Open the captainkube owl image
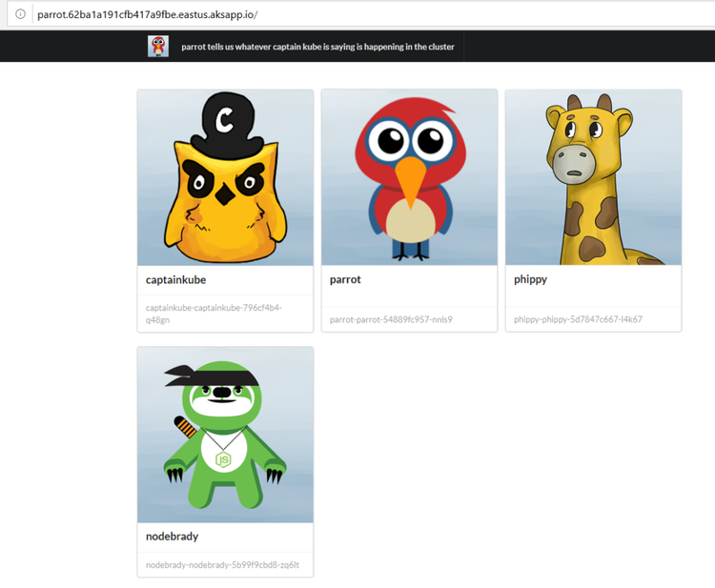The height and width of the screenshot is (588, 715). pyautogui.click(x=225, y=178)
